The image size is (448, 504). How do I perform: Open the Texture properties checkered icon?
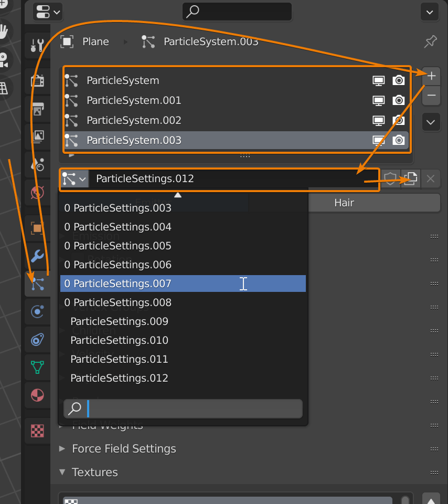coord(37,430)
